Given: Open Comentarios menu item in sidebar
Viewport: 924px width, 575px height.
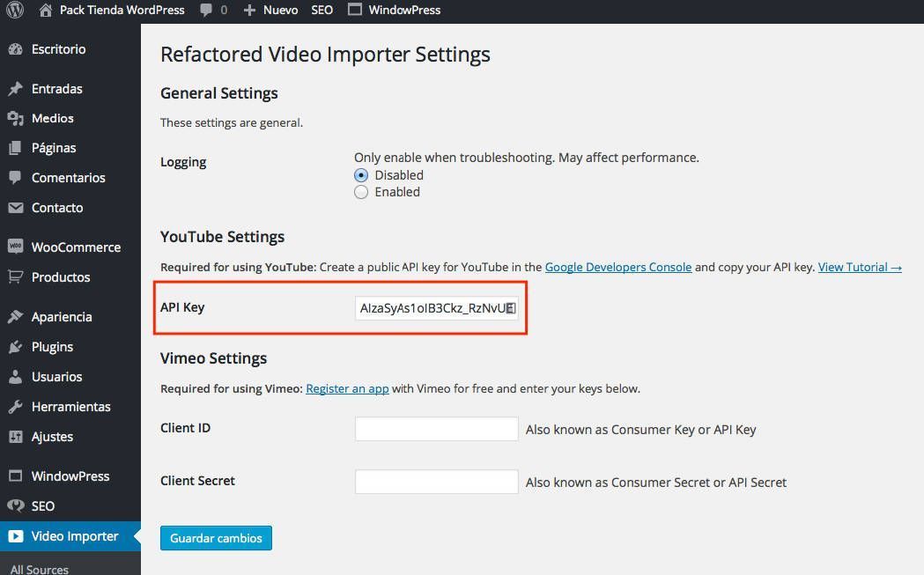Looking at the screenshot, I should point(69,178).
